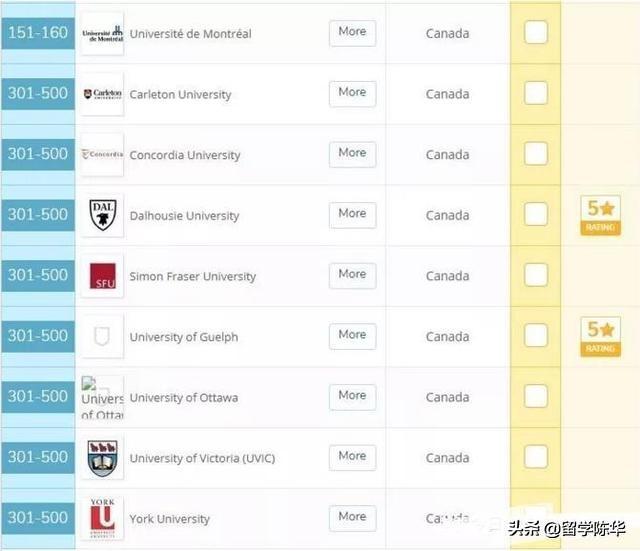
Task: Open the Dalhousie University name link
Action: click(x=184, y=216)
